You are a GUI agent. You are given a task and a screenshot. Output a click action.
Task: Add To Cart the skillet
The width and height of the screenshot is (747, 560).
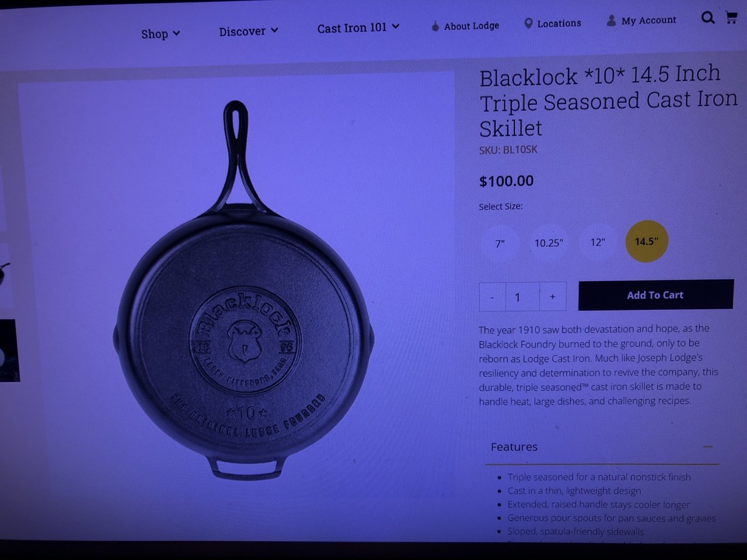pyautogui.click(x=656, y=295)
